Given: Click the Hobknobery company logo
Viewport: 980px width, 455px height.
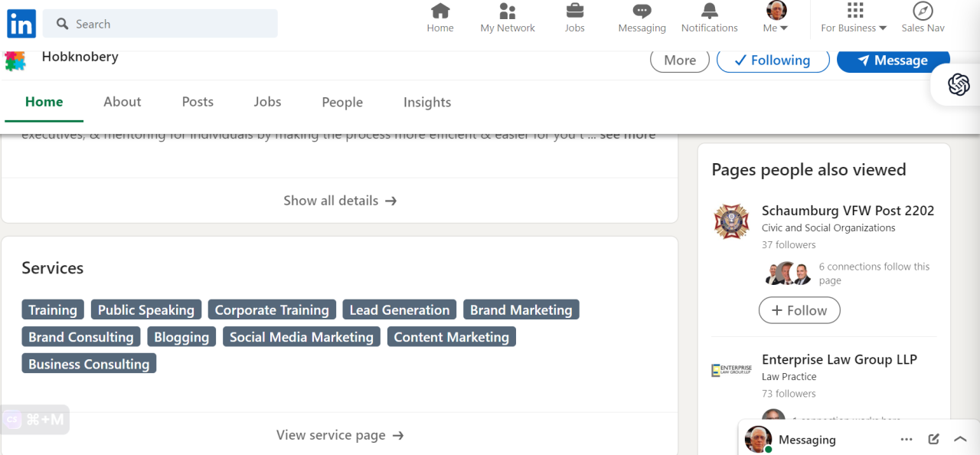Looking at the screenshot, I should (15, 60).
